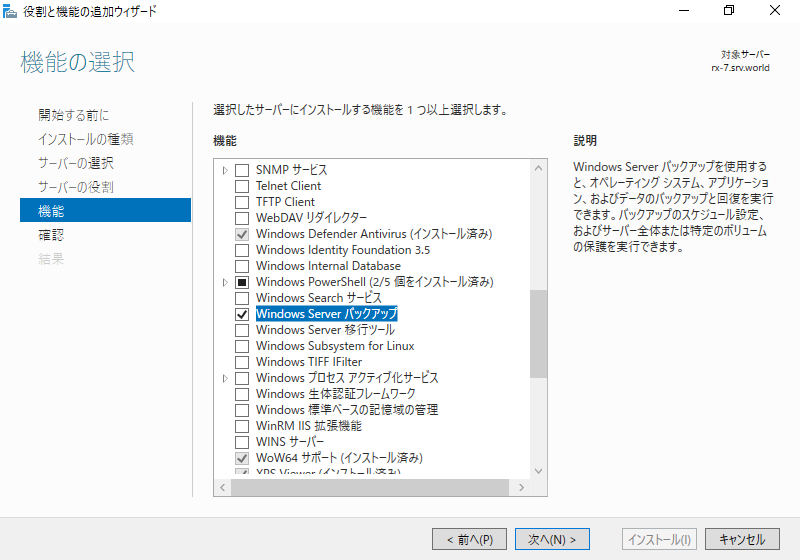
Task: Click the left arrow of the horizontal scrollbar
Action: 222,488
